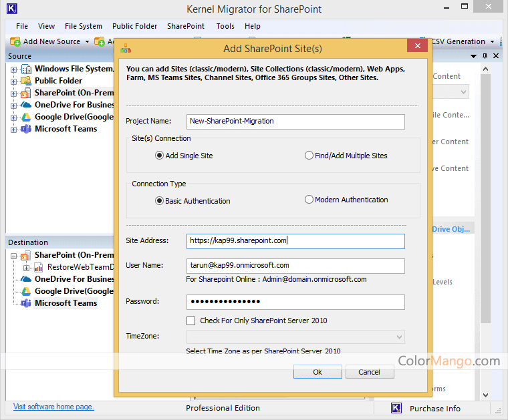Expand the Windows File System source node

13,69
